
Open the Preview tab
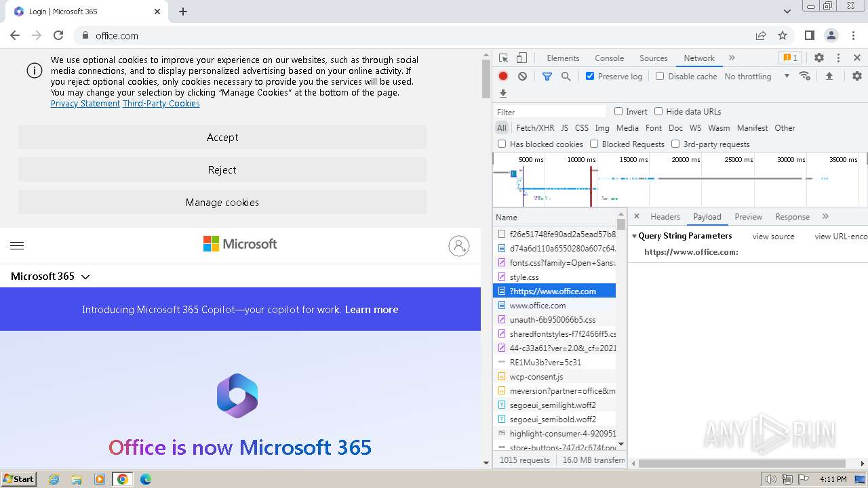749,217
